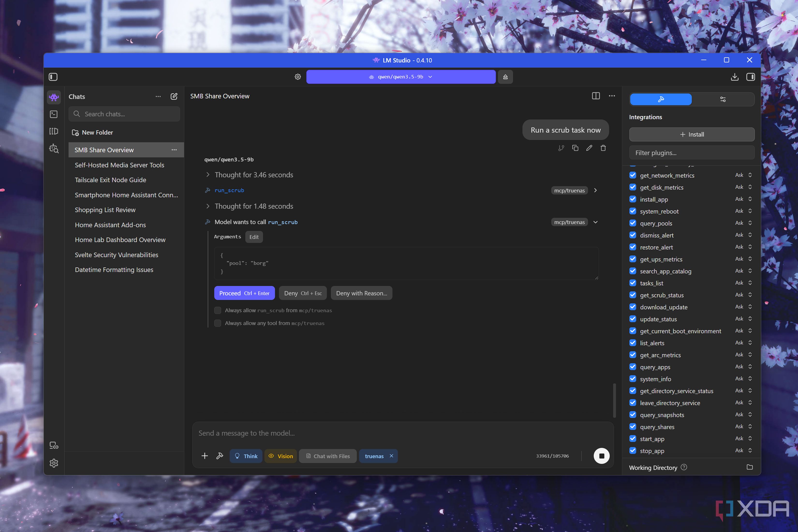Open the qwen/qwen3.5-9b model selector dropdown

coord(401,77)
